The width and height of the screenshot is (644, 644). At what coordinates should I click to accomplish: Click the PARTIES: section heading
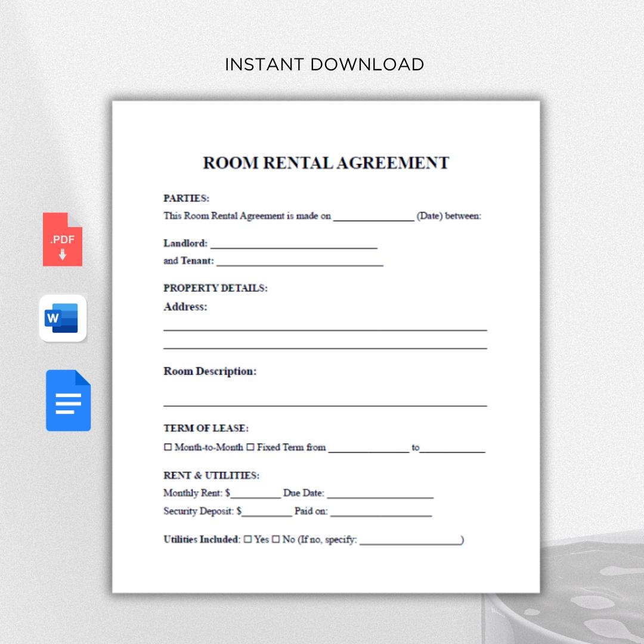click(x=187, y=199)
